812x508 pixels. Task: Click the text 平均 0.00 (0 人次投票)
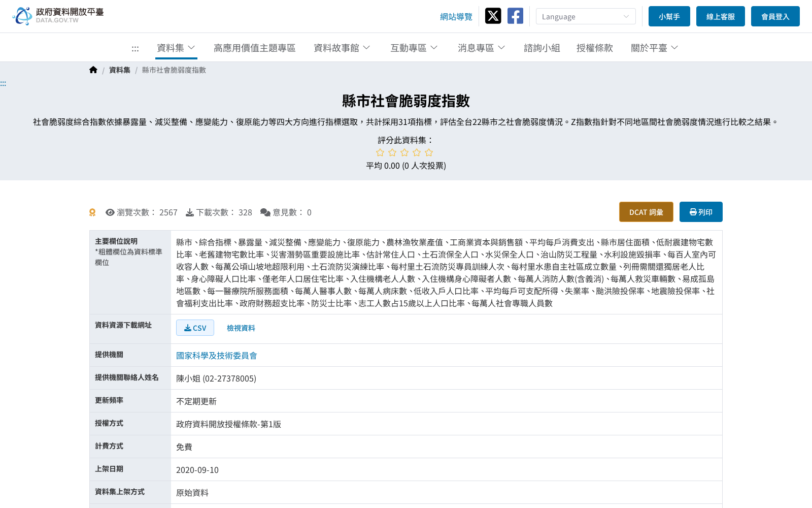coord(406,166)
